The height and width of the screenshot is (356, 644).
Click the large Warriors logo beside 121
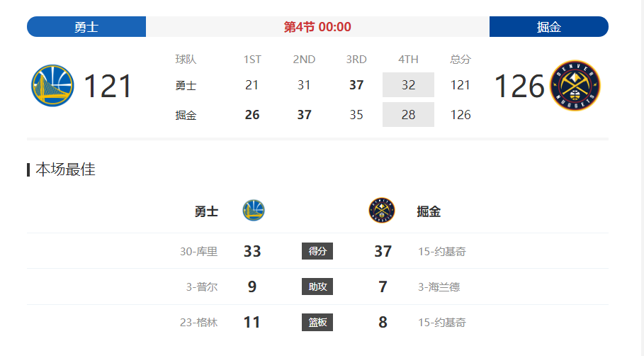[x=52, y=86]
